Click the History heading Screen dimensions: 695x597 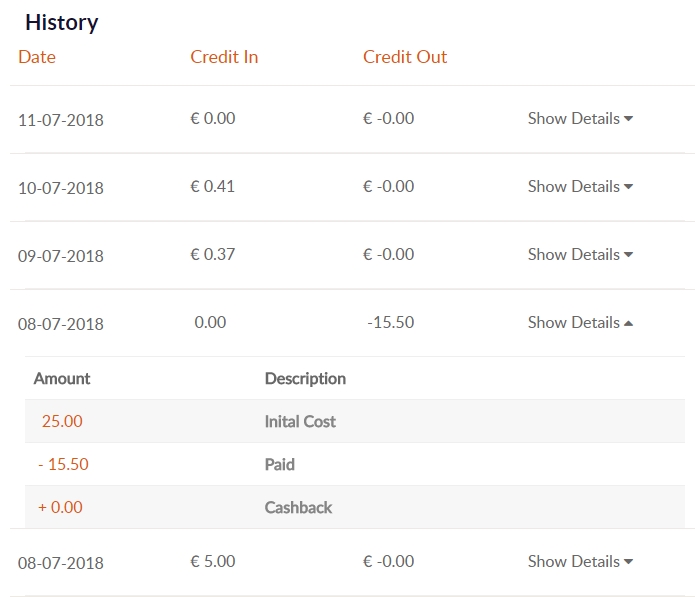[62, 22]
